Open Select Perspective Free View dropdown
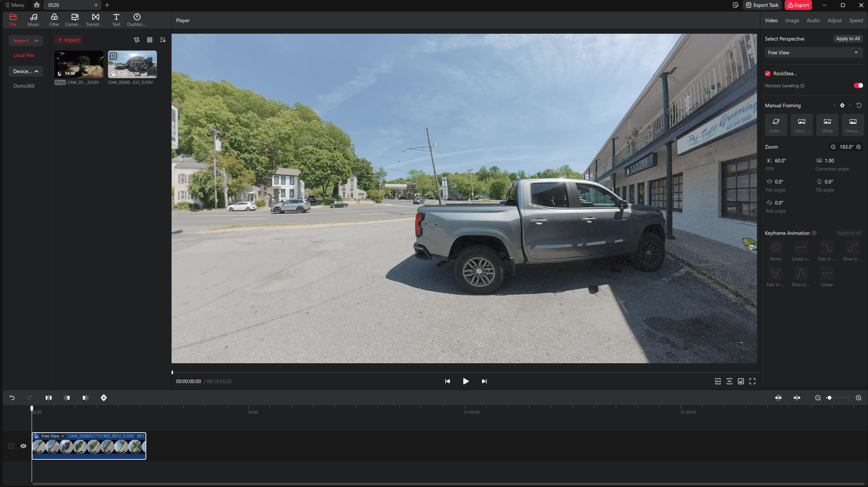868x487 pixels. [x=813, y=52]
